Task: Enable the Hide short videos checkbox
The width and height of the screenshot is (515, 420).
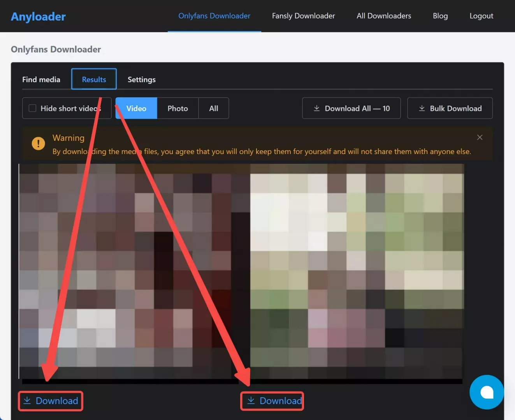Action: 33,108
